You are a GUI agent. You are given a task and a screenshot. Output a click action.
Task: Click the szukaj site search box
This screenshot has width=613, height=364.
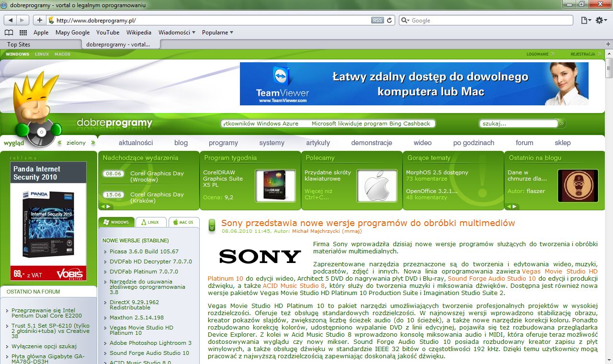tap(519, 124)
